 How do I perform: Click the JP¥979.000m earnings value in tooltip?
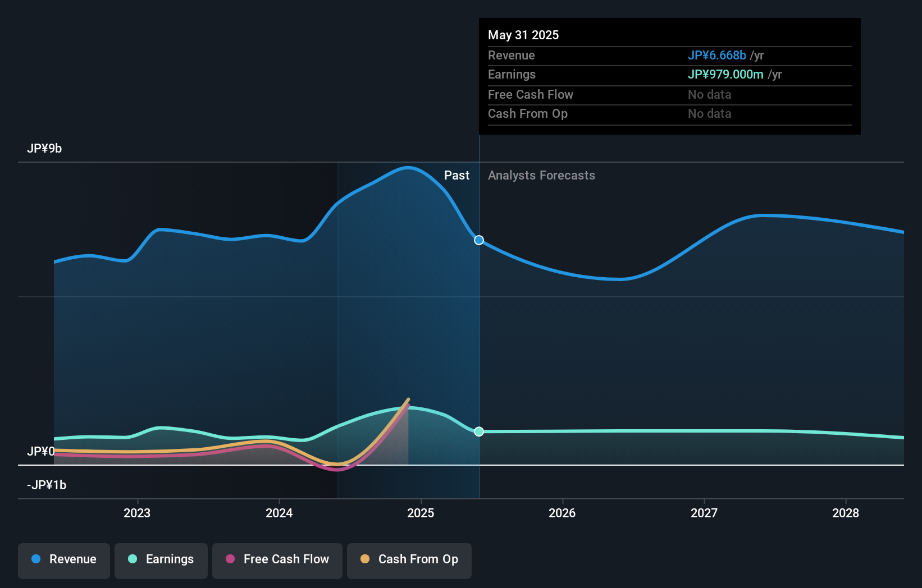[x=725, y=74]
